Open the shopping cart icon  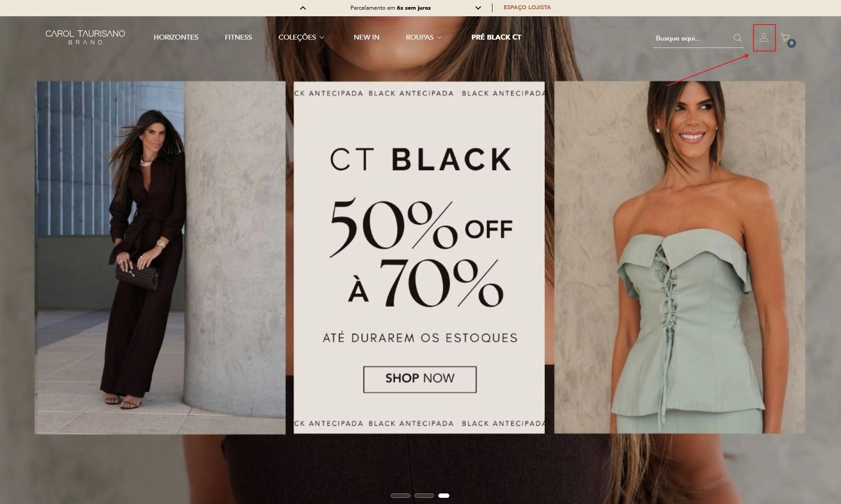[785, 37]
